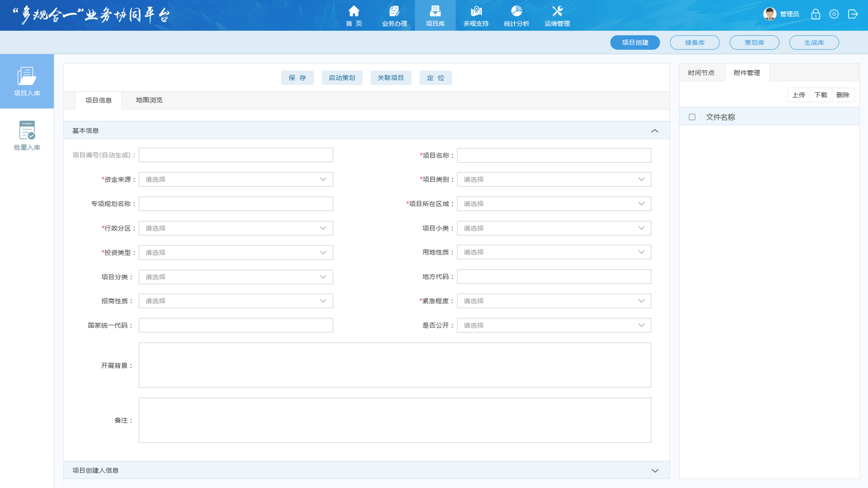Focus the 国家统一代码 input field
This screenshot has width=868, height=488.
point(236,325)
